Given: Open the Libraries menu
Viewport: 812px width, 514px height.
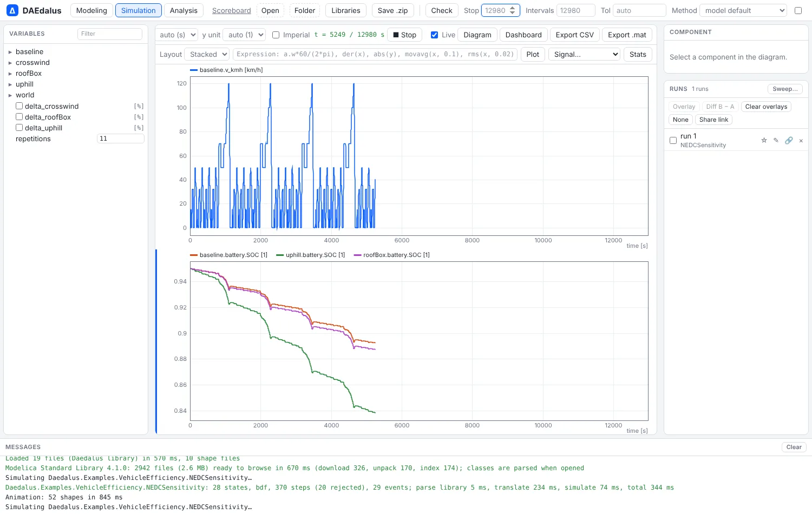Looking at the screenshot, I should pos(346,10).
